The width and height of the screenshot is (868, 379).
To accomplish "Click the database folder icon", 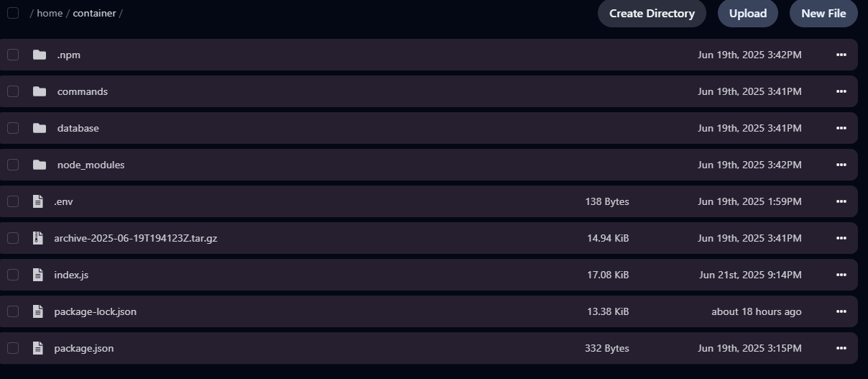I will [40, 128].
